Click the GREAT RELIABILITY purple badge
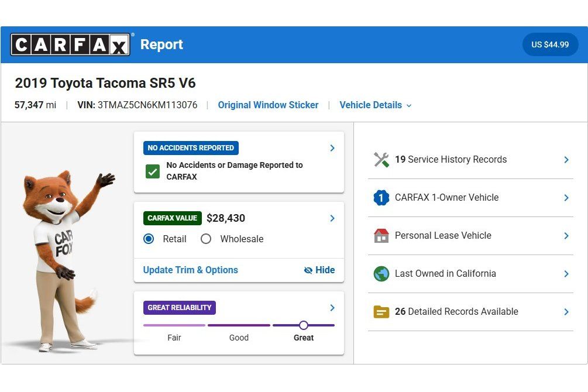 [x=179, y=308]
